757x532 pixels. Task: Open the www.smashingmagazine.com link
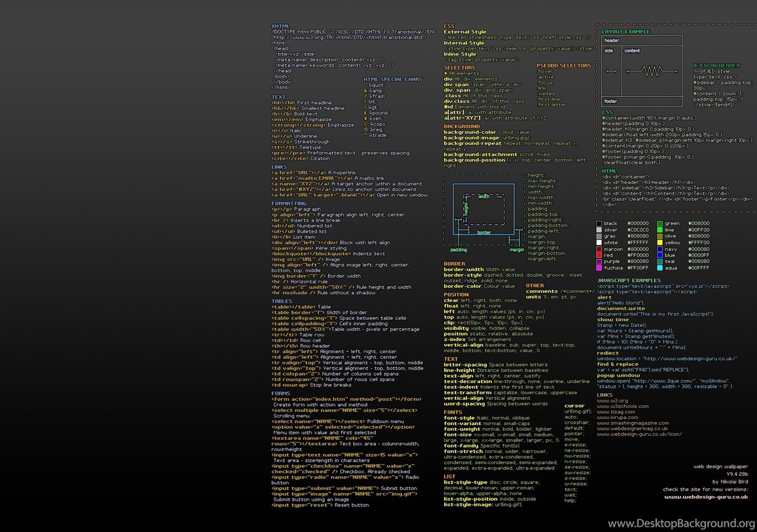coord(633,423)
